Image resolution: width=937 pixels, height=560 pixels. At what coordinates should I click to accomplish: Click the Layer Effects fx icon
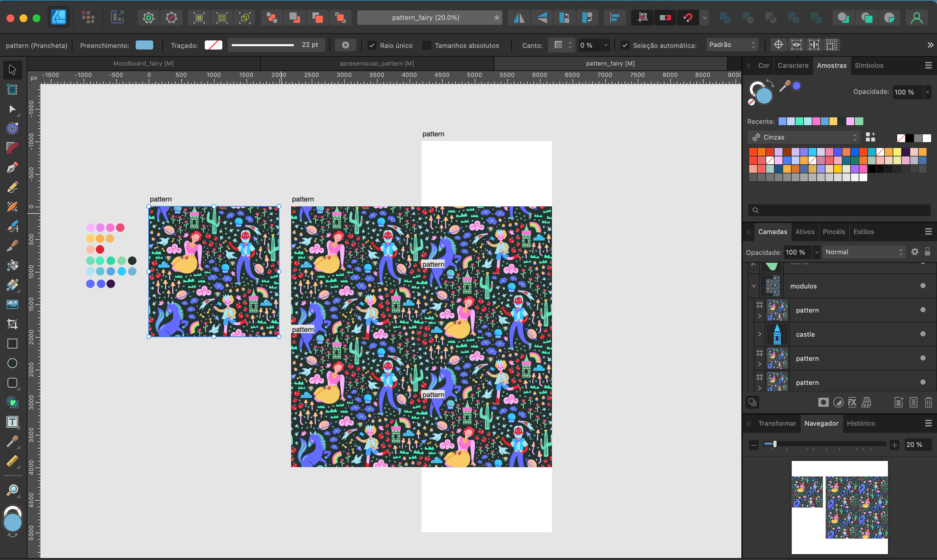[x=852, y=402]
